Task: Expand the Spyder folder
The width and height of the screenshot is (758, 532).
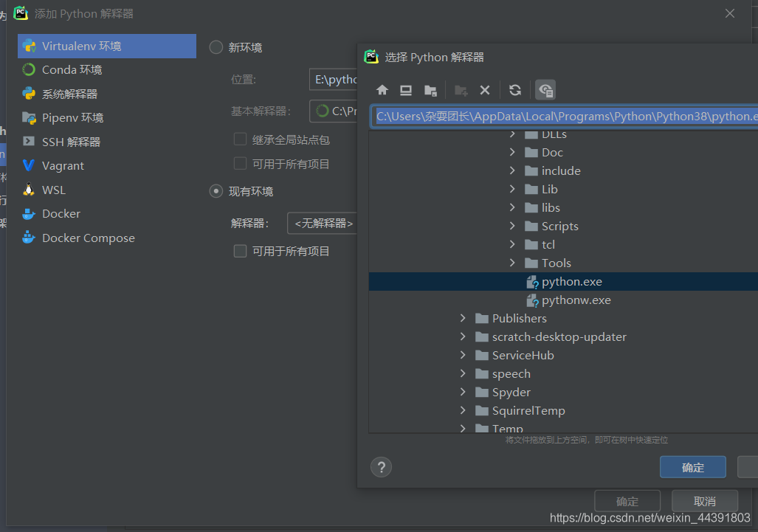Action: click(463, 392)
